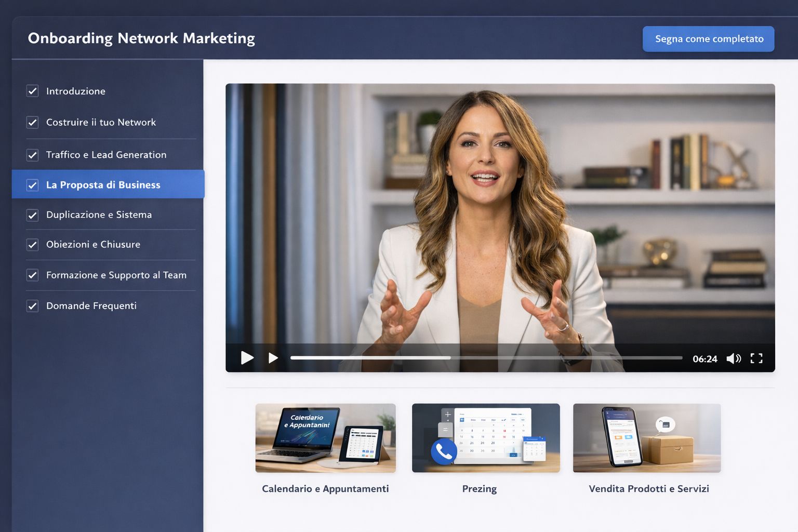Enter fullscreen mode for the video
Image resolution: width=798 pixels, height=532 pixels.
pos(756,358)
